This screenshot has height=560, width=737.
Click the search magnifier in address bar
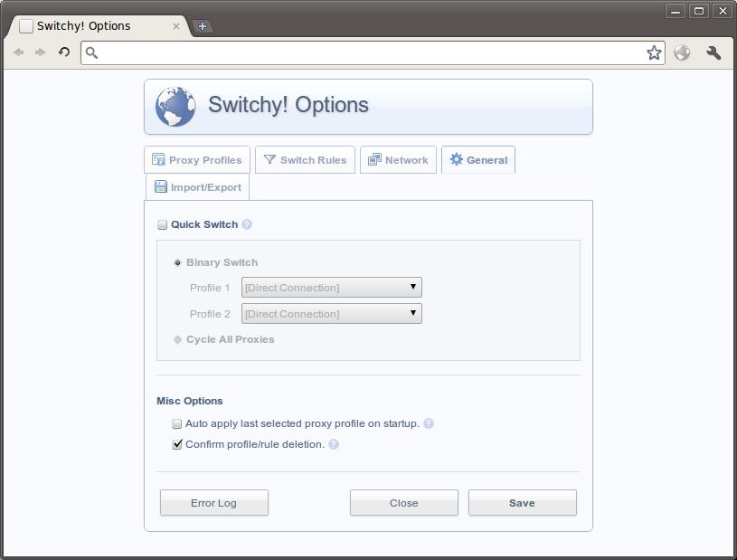(x=91, y=52)
